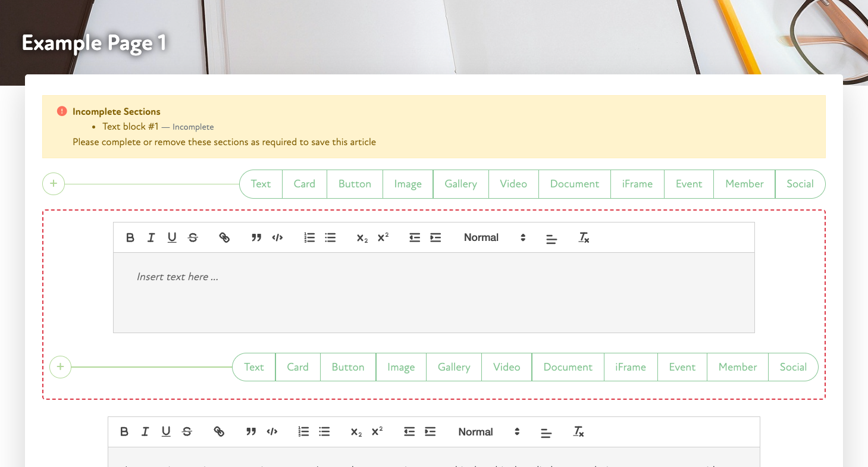This screenshot has width=868, height=467.
Task: Toggle underline in the second editor toolbar
Action: pos(166,432)
